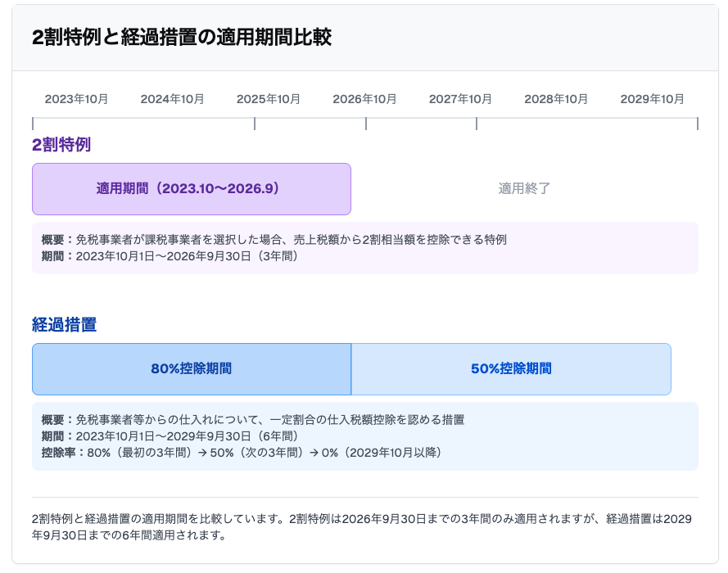This screenshot has width=728, height=573.
Task: Click the blue 経過措置 section heading
Action: (x=64, y=325)
